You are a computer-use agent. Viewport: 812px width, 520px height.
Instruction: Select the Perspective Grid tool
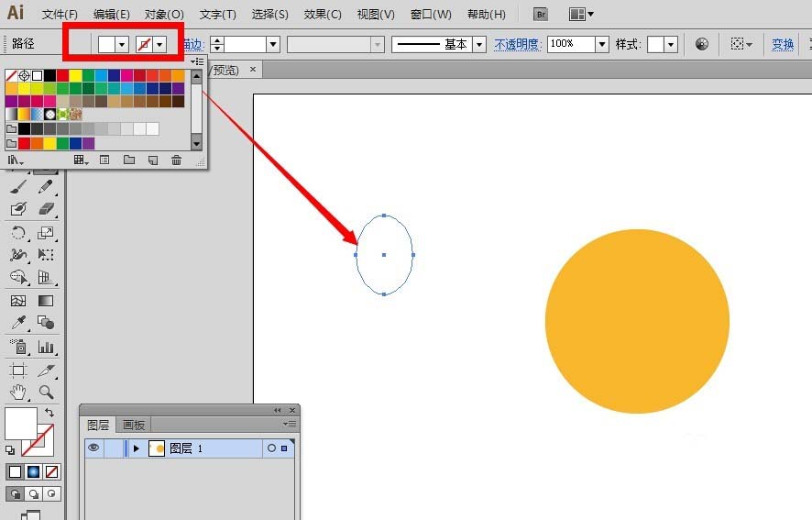(x=46, y=277)
